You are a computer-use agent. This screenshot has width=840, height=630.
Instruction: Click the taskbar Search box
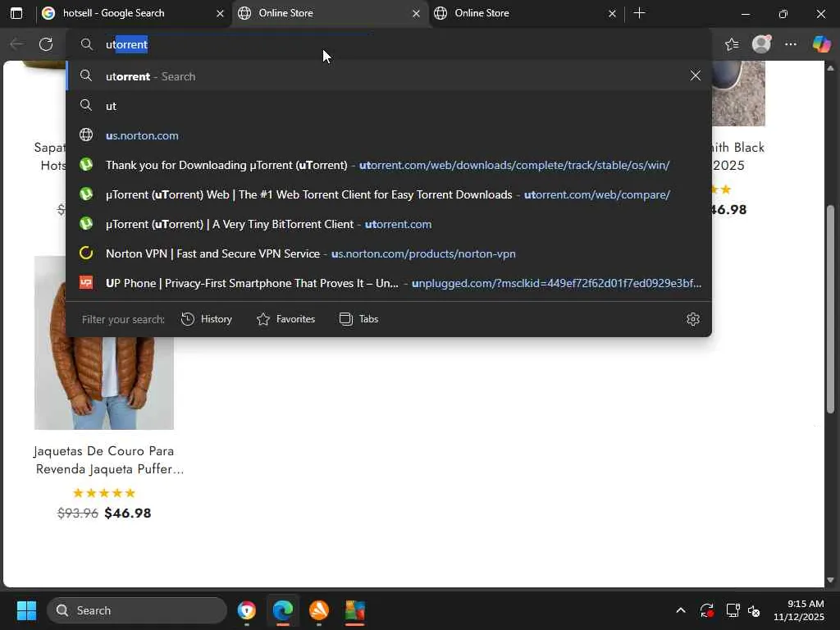137,610
